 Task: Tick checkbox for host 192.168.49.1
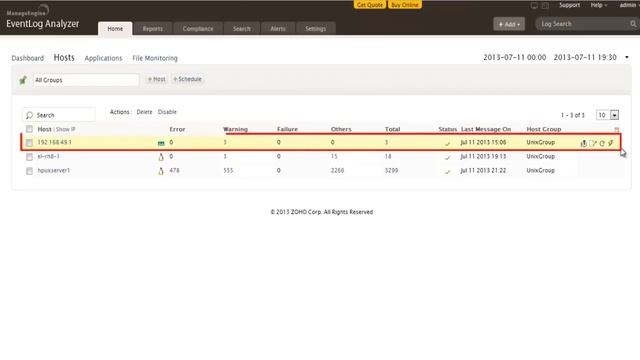tap(29, 143)
